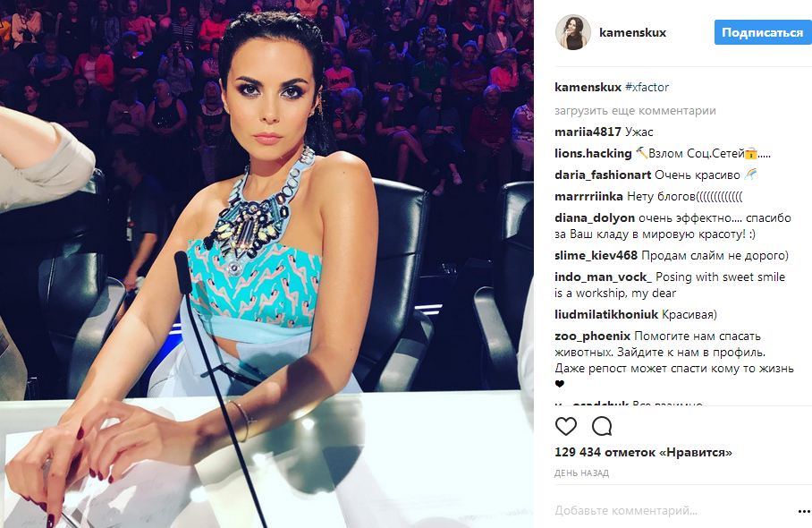The height and width of the screenshot is (528, 812).
Task: Like the post with heart icon
Action: [565, 427]
